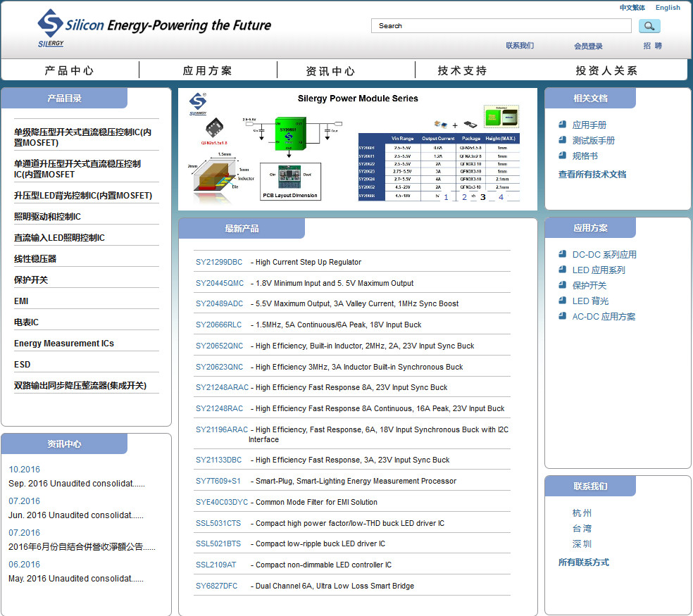Click the Silergy logo in the header
This screenshot has width=693, height=616.
coord(51,28)
